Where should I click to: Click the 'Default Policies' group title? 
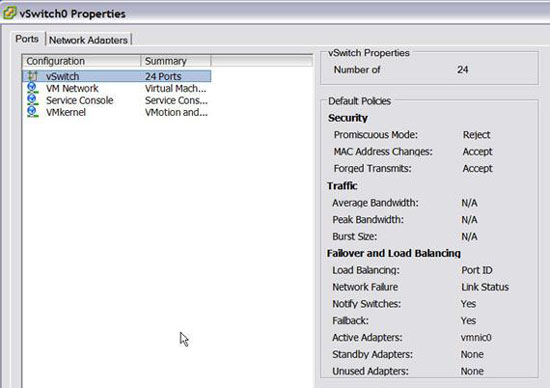pos(360,101)
